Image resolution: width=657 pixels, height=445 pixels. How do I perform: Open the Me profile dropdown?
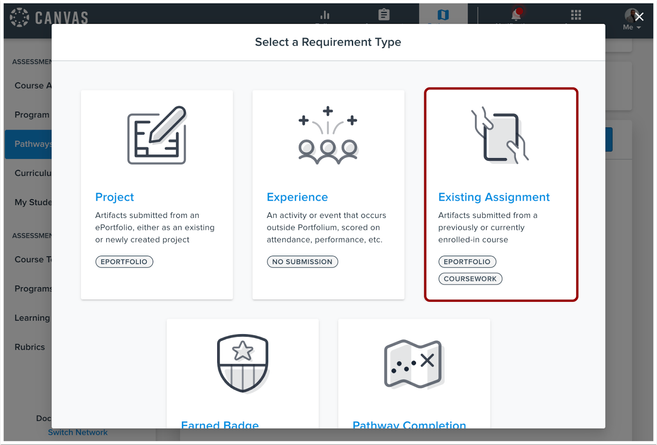click(x=631, y=19)
